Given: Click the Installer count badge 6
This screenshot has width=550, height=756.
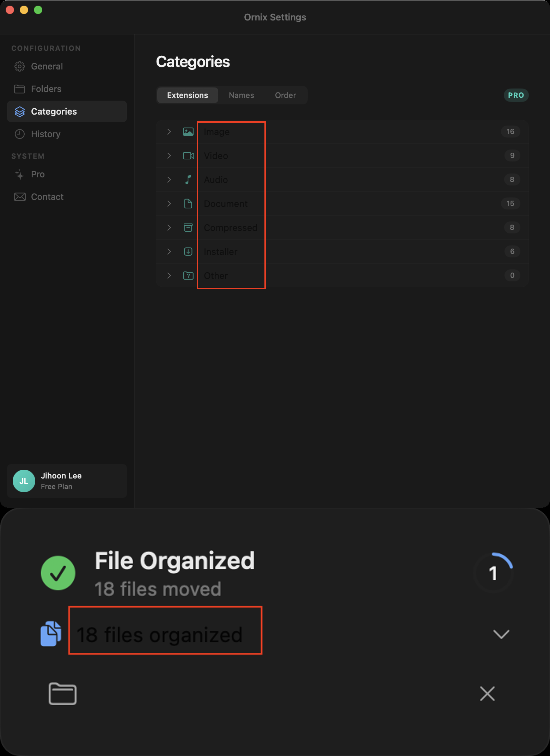Looking at the screenshot, I should tap(512, 251).
